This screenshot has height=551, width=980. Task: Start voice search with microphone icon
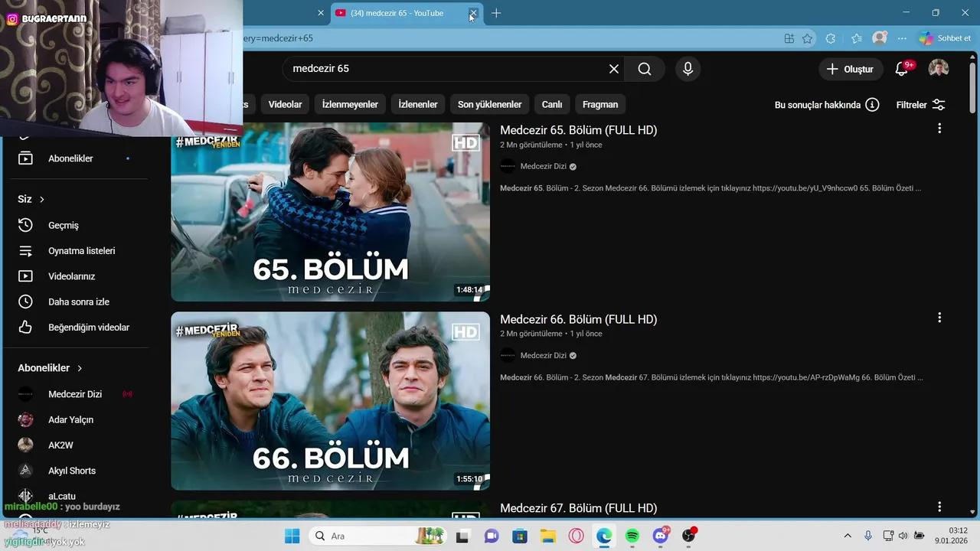(688, 69)
